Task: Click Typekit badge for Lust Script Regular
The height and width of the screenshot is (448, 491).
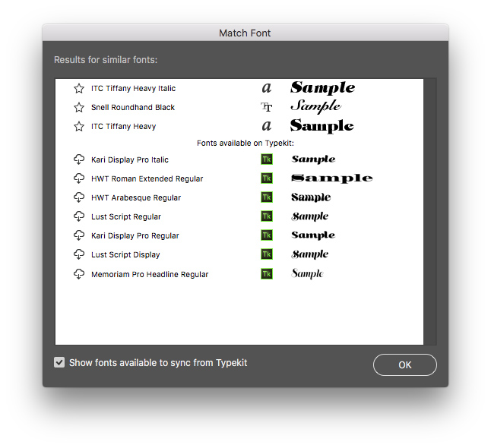Action: point(267,216)
